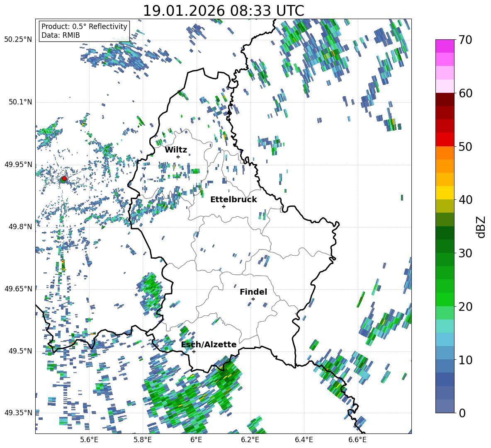
Task: Click the 6.6°E longitude tick label
Action: 357,440
